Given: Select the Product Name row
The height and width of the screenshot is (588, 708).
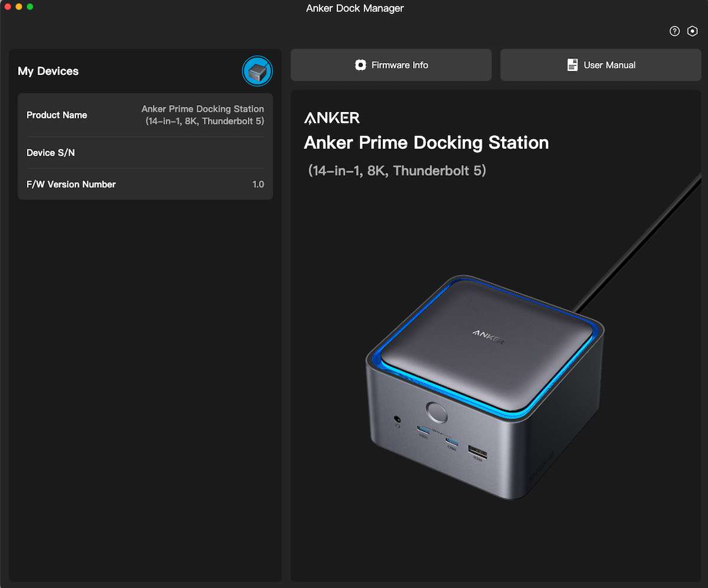Looking at the screenshot, I should 145,115.
